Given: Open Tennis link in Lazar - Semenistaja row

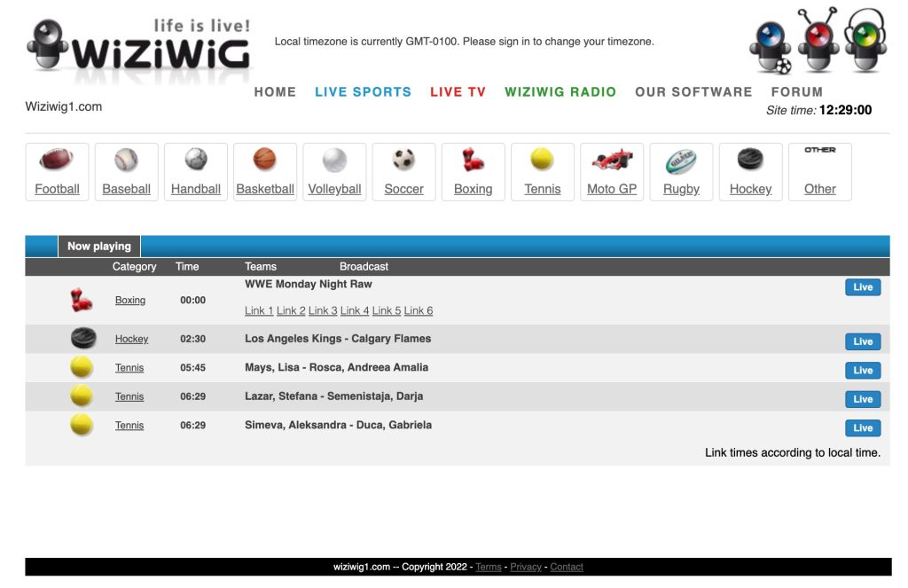Looking at the screenshot, I should tap(129, 396).
